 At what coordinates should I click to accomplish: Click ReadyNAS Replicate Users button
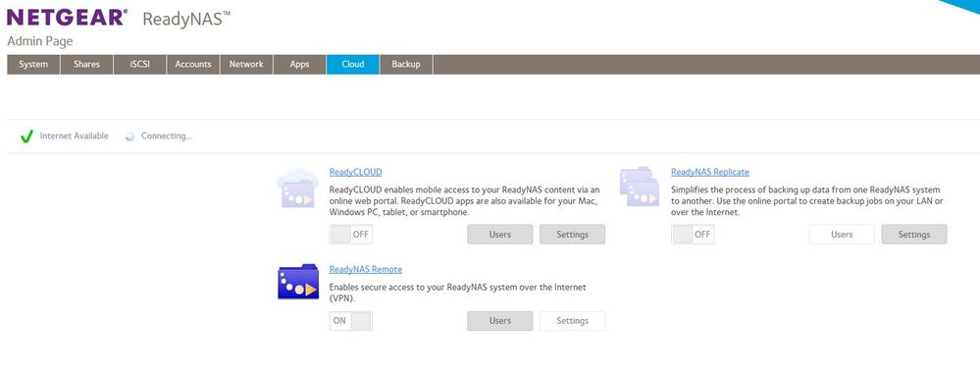pyautogui.click(x=842, y=235)
